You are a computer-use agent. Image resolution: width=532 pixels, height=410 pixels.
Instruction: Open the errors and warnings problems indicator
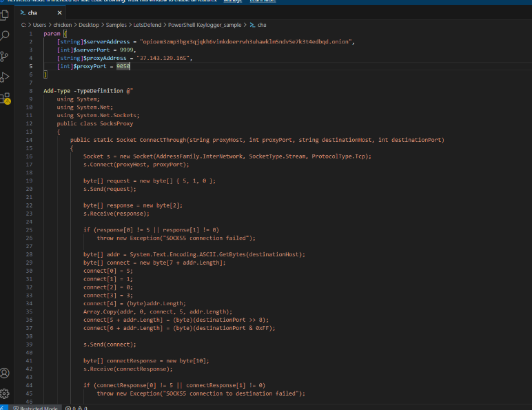coord(76,408)
